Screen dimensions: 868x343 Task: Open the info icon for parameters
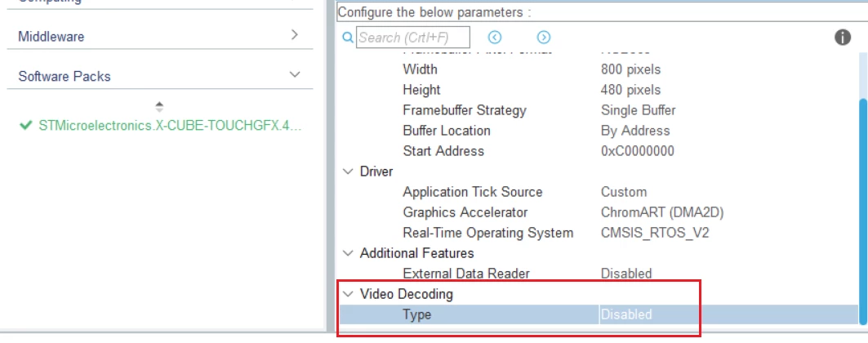843,38
